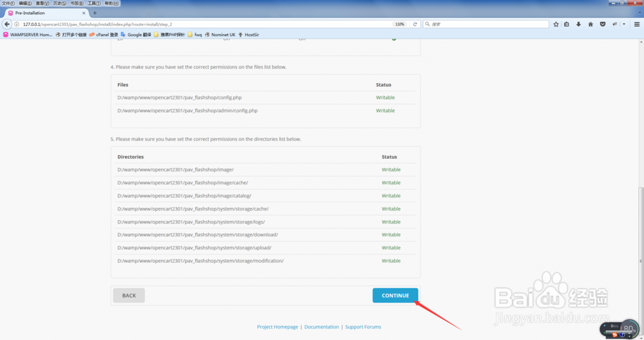644x340 pixels.
Task: Open the cPanel 登录 bookmark
Action: [x=104, y=35]
